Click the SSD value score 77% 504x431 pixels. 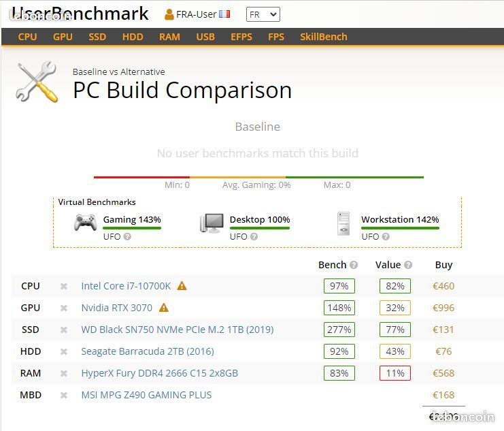395,330
